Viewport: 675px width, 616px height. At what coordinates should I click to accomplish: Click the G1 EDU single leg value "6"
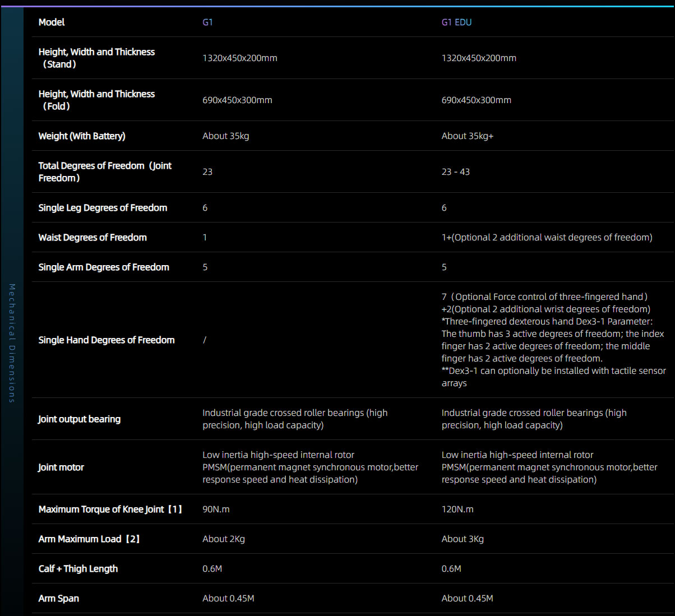point(444,207)
